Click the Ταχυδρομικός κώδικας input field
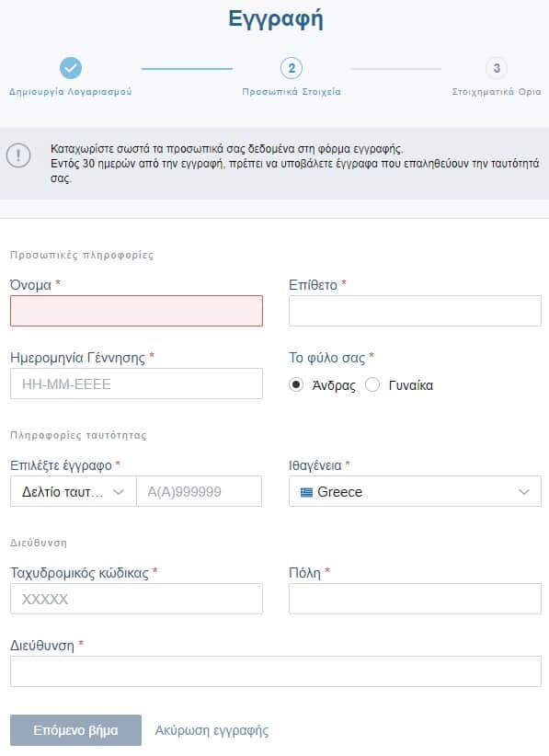Screen dimensions: 549x756 click(x=136, y=599)
